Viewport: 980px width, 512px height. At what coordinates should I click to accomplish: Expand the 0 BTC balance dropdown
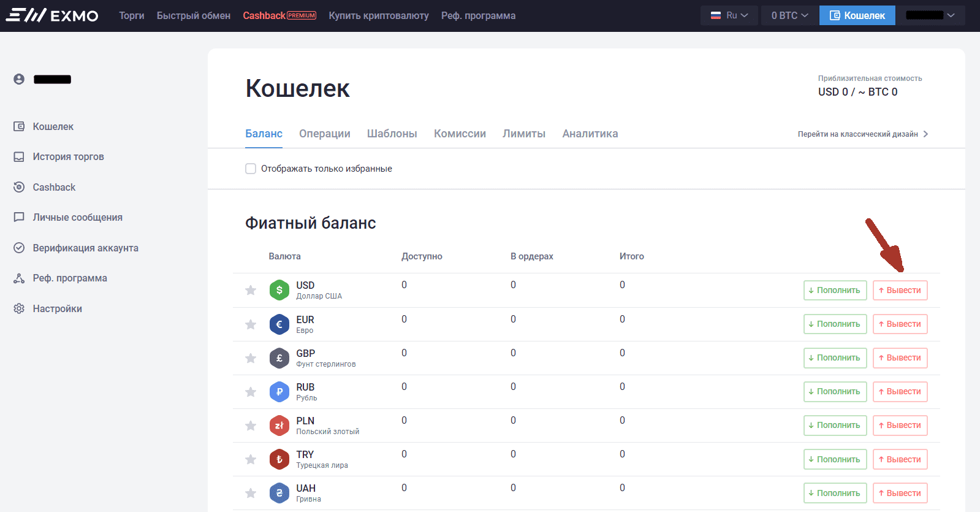[789, 15]
